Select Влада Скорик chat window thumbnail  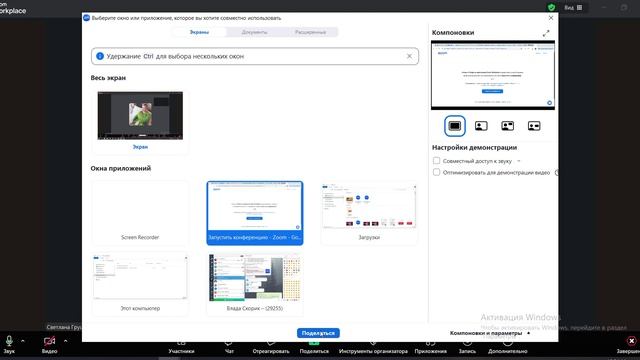coord(255,284)
